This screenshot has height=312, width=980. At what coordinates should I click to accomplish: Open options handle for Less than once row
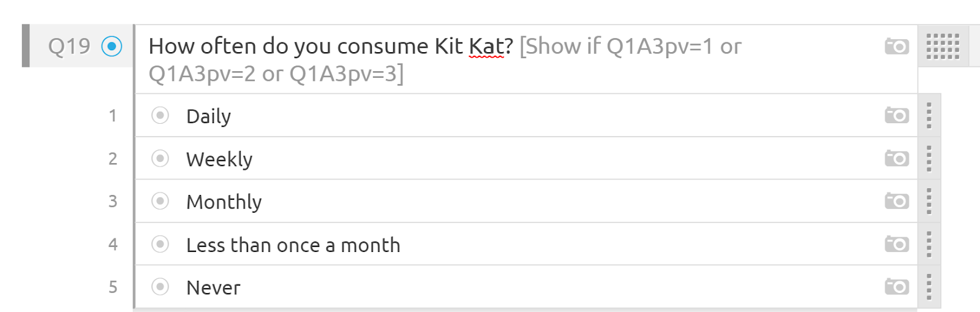[x=929, y=244]
